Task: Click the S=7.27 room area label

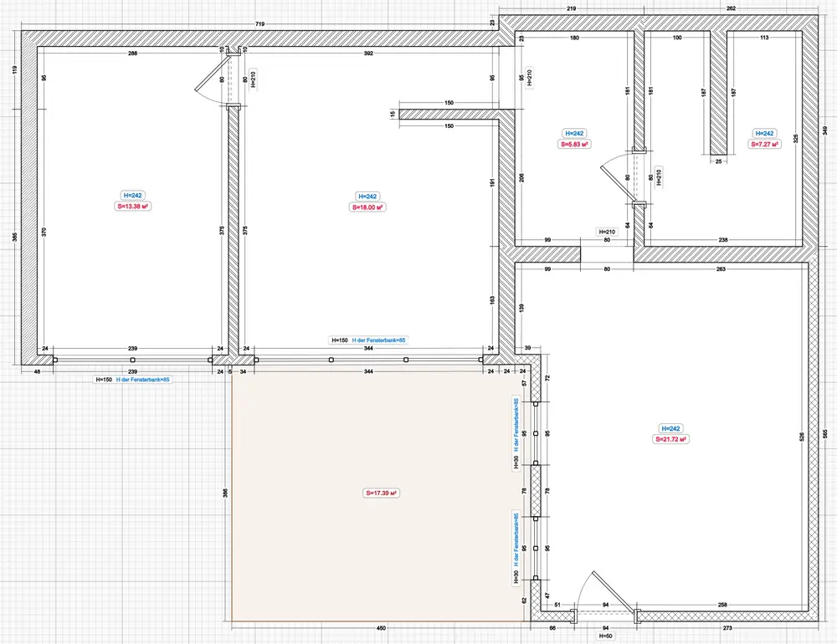Action: click(x=764, y=144)
